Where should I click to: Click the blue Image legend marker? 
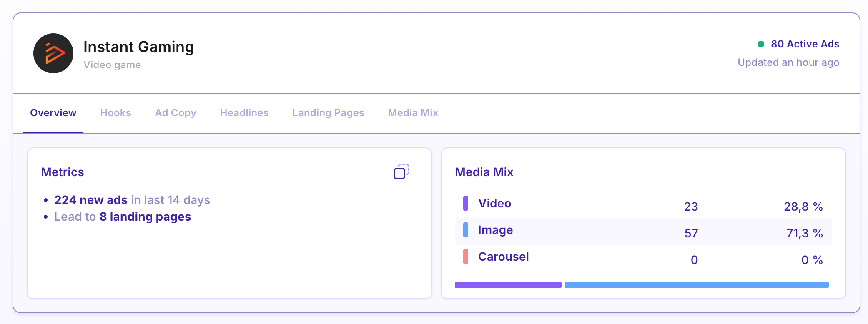click(466, 230)
